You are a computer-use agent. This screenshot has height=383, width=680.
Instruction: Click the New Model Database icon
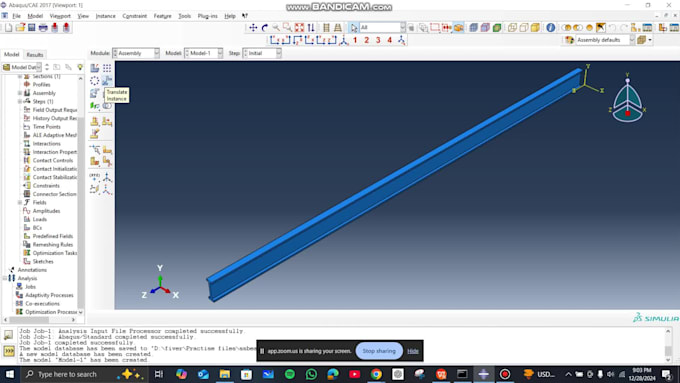click(x=8, y=28)
